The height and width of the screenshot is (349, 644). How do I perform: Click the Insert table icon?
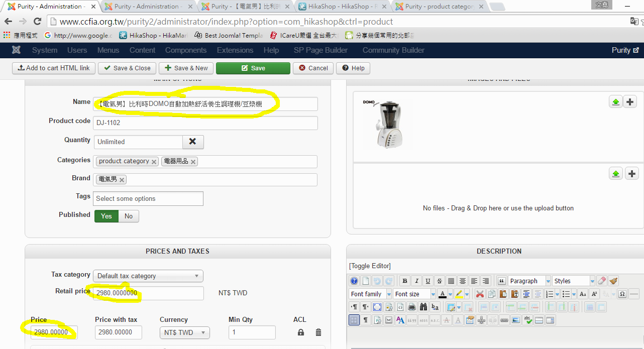[x=451, y=307]
